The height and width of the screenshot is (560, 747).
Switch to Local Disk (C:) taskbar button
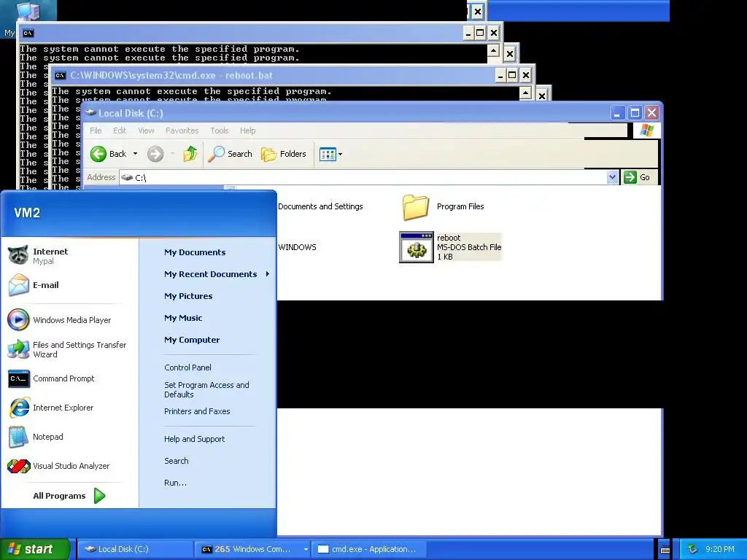pos(135,549)
